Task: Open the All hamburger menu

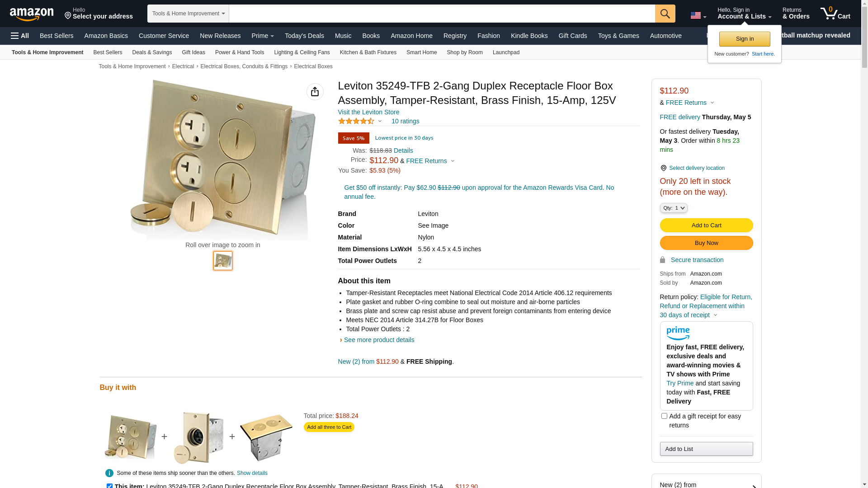Action: coord(20,36)
